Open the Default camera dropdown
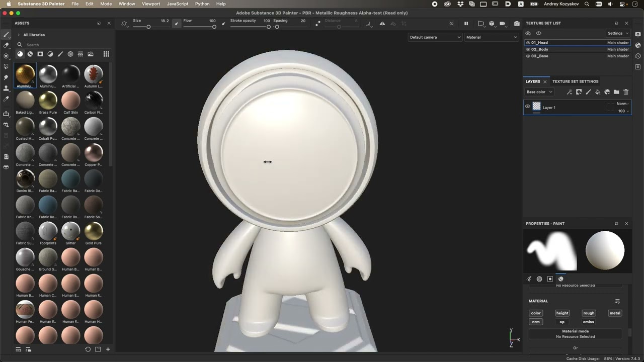The width and height of the screenshot is (644, 362). (x=435, y=37)
